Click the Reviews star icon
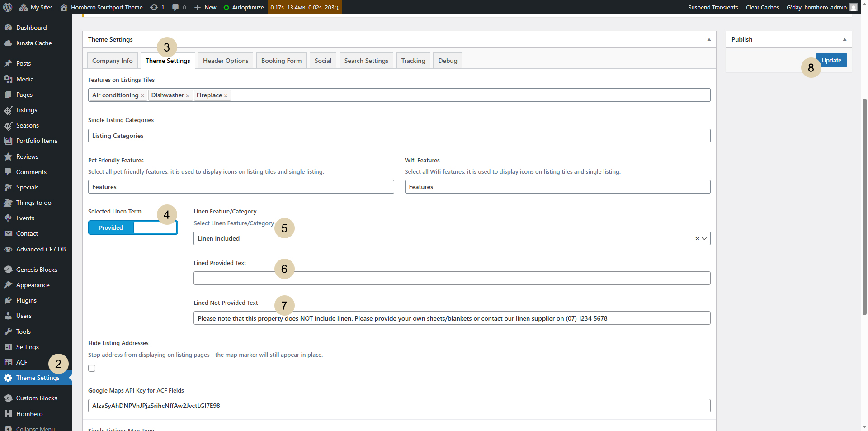This screenshot has width=868, height=431. coord(8,156)
